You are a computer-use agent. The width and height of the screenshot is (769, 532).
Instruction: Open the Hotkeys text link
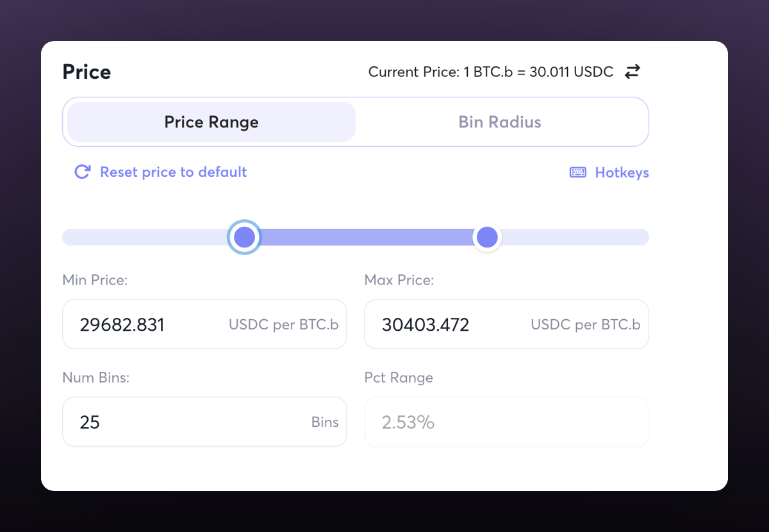tap(622, 172)
